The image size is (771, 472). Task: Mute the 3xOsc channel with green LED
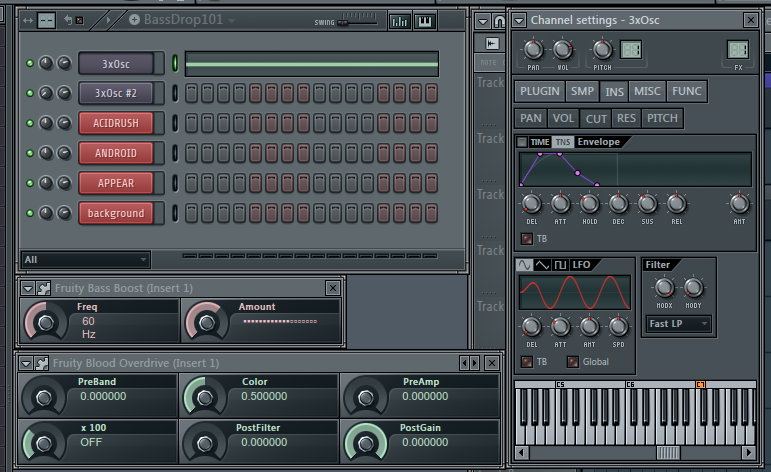tap(30, 63)
